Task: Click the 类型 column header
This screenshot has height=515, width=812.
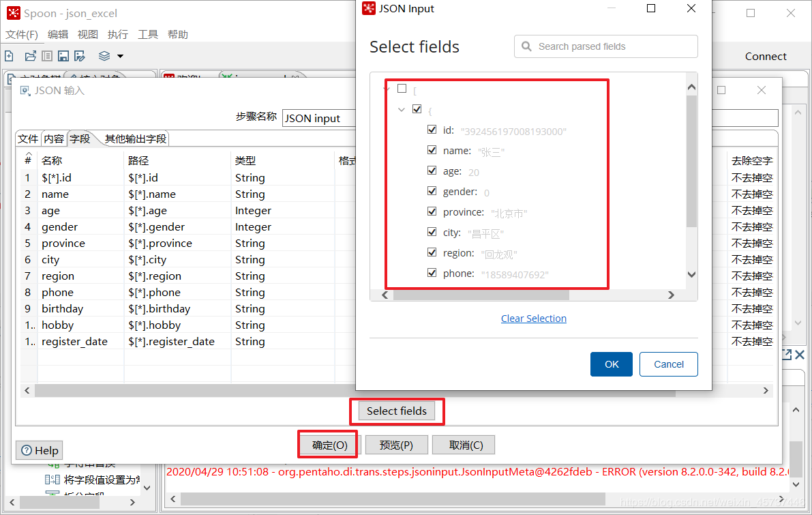Action: (x=283, y=160)
